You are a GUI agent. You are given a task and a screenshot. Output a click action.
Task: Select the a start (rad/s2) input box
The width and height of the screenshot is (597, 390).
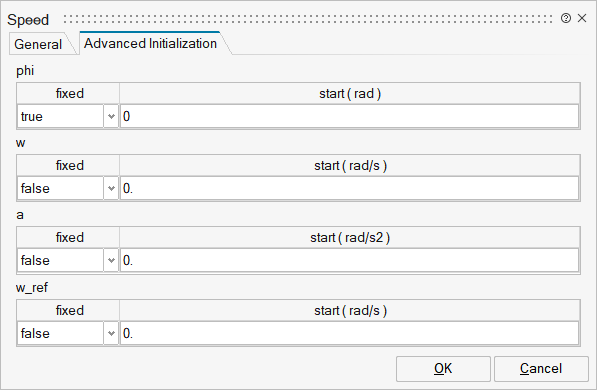point(350,260)
